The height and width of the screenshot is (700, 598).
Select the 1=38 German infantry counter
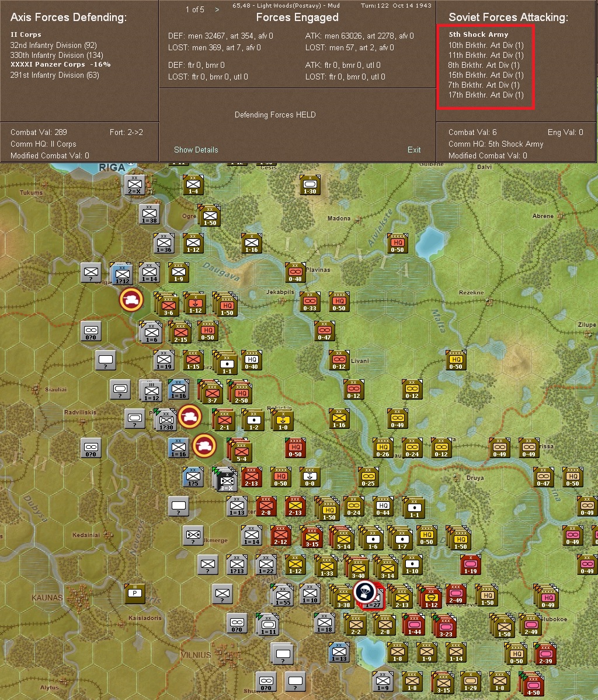pos(149,214)
